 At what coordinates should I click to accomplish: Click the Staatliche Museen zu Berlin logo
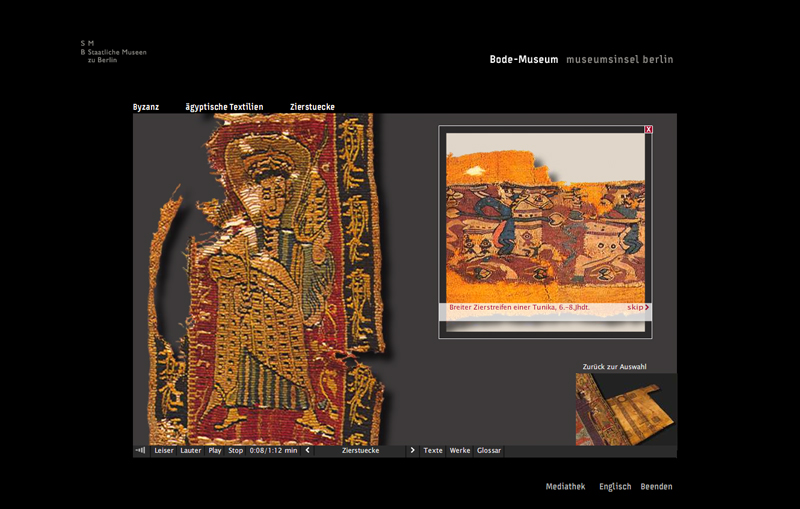coord(113,52)
